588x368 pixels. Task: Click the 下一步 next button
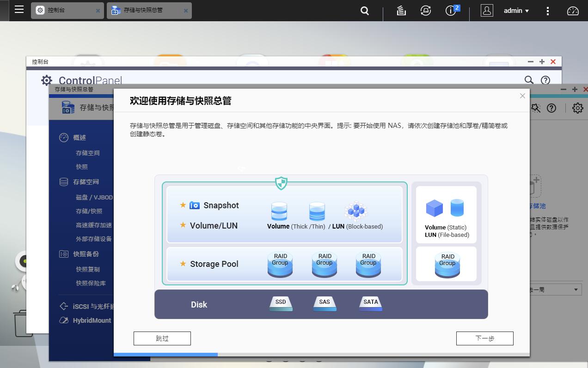(484, 338)
